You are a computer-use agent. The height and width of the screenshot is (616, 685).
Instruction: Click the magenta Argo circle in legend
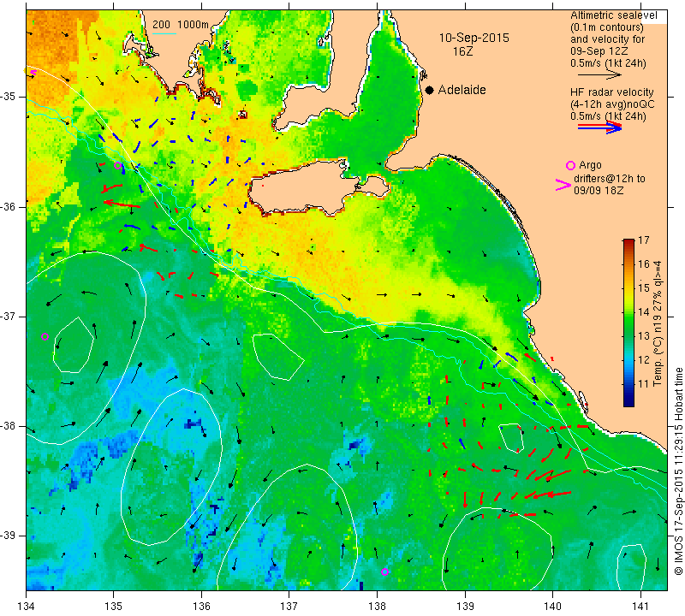click(570, 165)
